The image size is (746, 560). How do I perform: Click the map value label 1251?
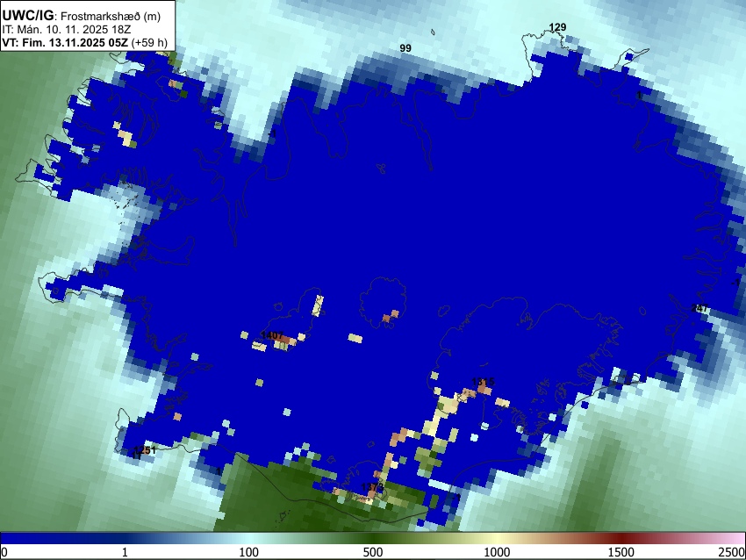145,450
